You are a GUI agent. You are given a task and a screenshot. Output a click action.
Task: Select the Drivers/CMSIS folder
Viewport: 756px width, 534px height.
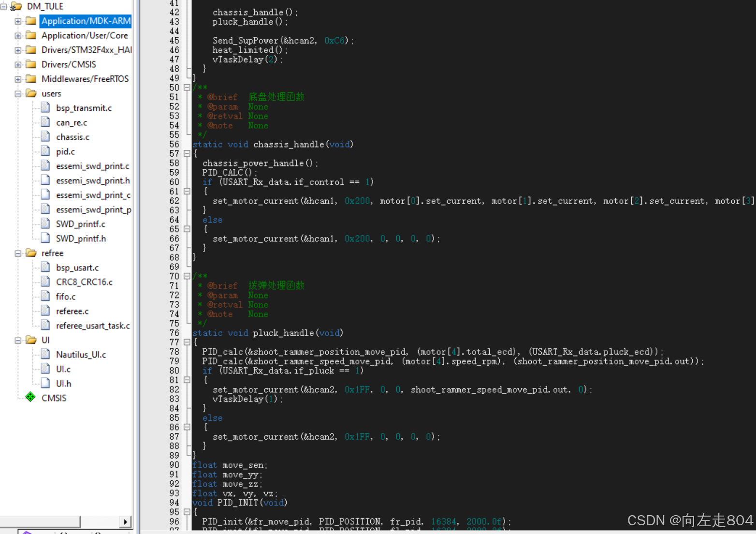point(69,65)
